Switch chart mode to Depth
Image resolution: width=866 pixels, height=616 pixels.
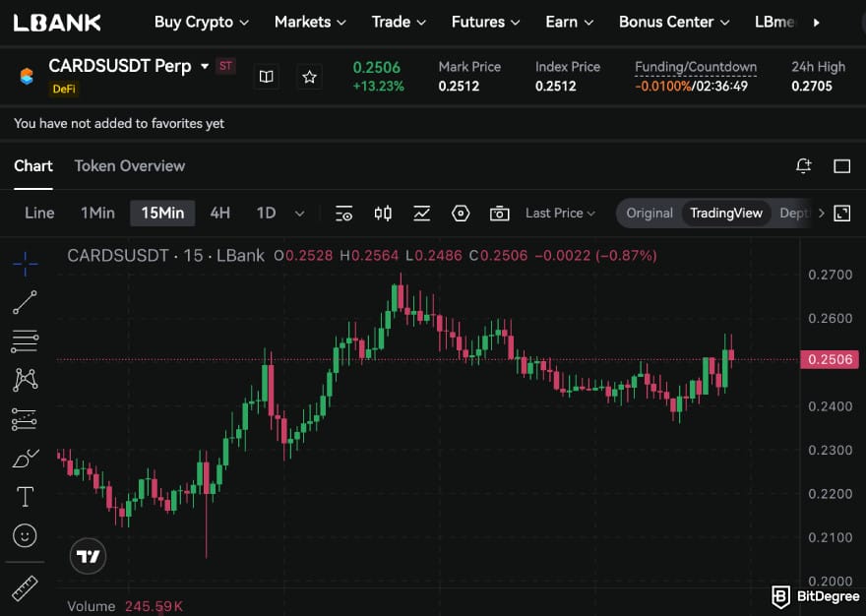[x=795, y=214]
